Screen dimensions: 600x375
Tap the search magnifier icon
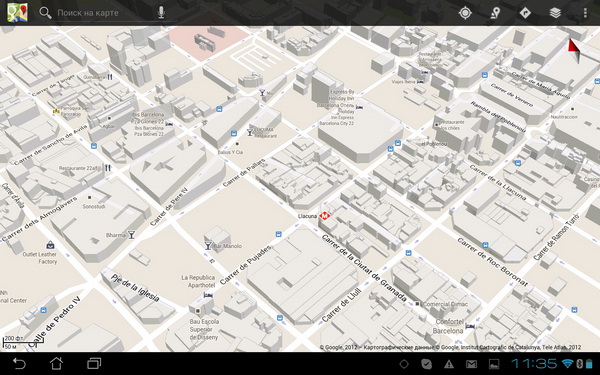pos(45,13)
